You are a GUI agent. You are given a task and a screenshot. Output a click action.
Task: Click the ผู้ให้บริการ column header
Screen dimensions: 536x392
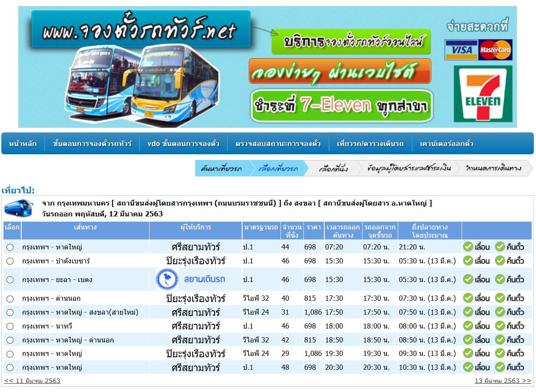pyautogui.click(x=196, y=231)
